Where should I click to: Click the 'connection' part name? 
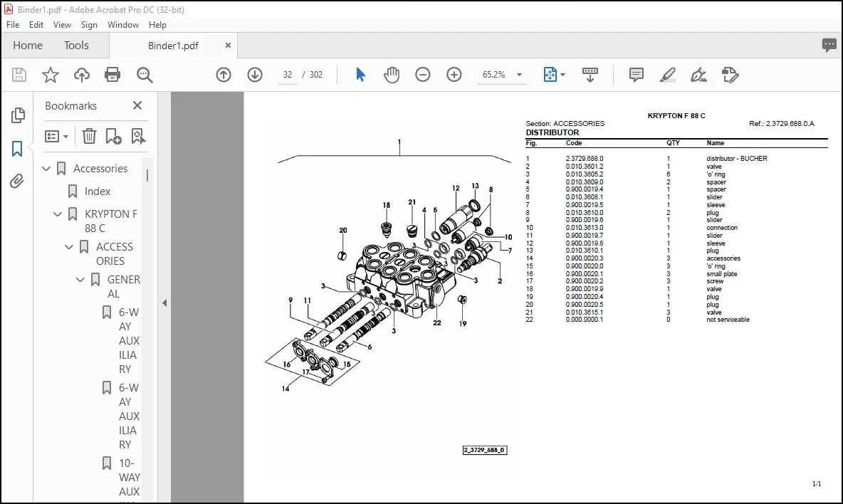click(721, 228)
